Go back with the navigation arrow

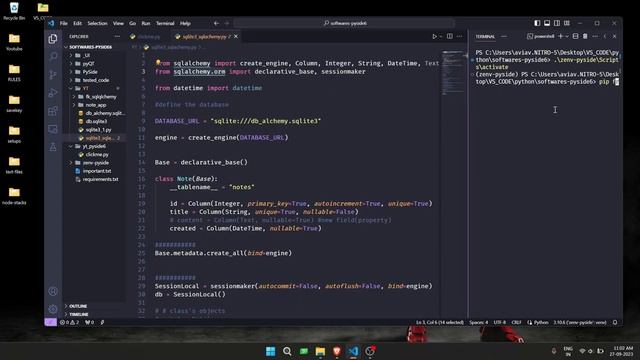tap(216, 23)
